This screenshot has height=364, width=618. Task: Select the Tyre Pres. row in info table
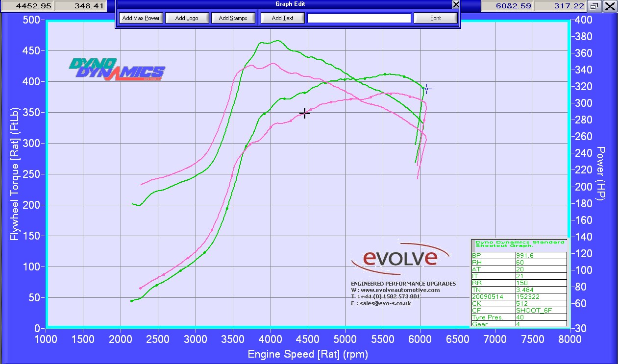click(519, 317)
